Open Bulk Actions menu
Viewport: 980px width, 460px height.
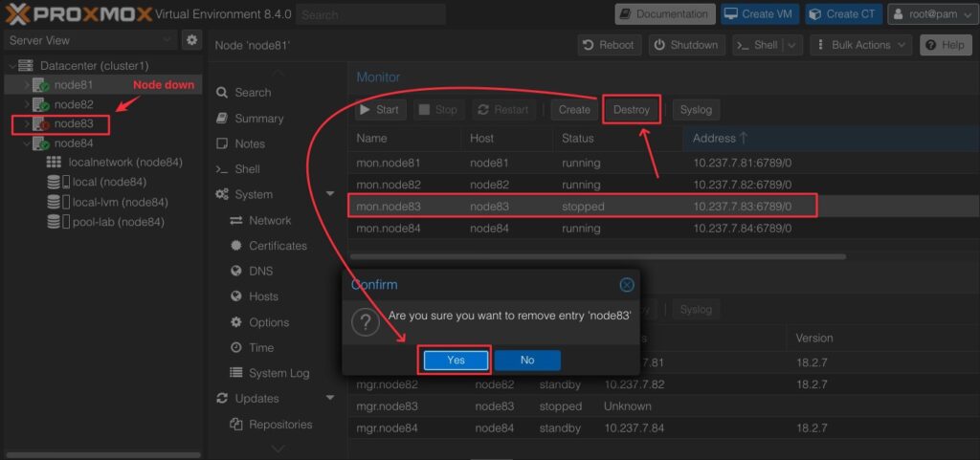[x=861, y=45]
